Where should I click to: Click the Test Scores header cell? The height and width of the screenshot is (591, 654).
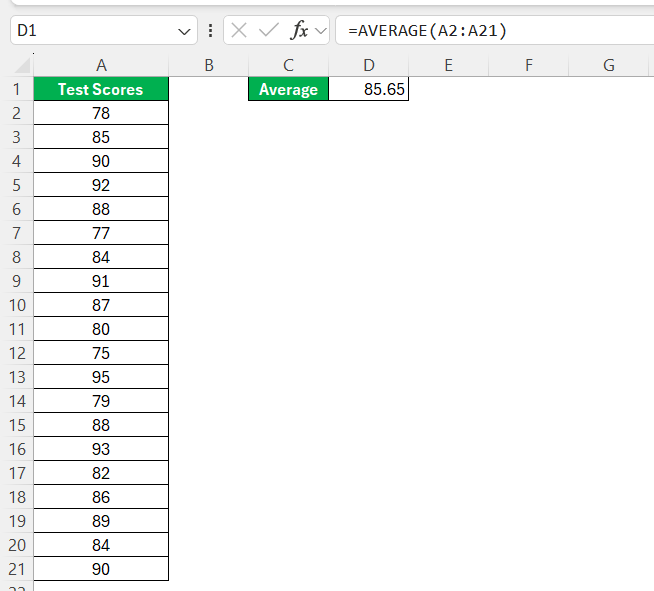tap(101, 89)
